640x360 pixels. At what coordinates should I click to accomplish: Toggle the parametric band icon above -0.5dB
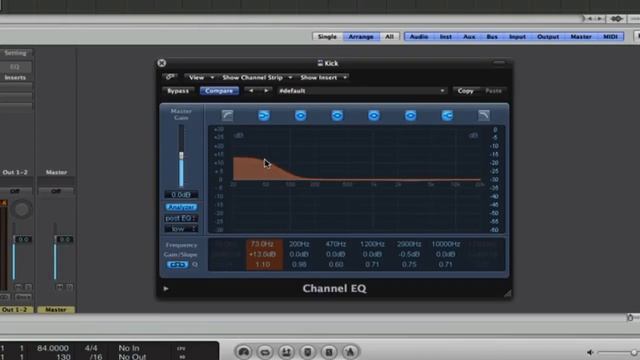click(x=411, y=116)
